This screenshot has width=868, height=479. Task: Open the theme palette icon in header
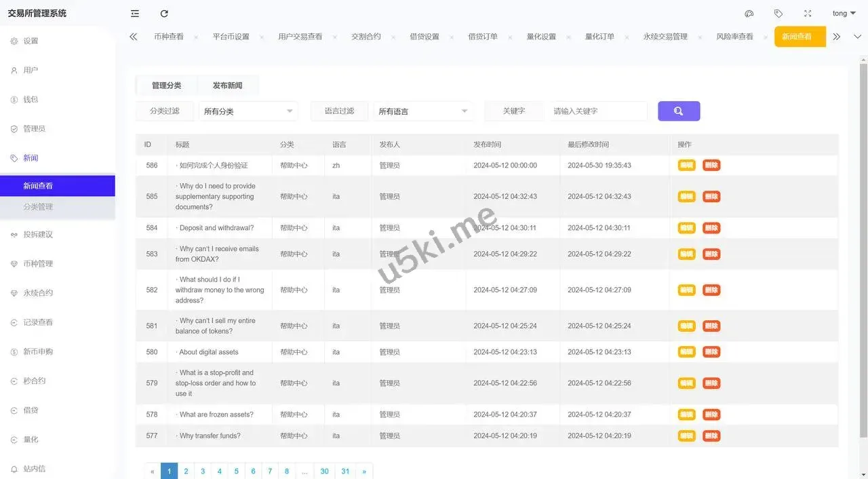(749, 14)
